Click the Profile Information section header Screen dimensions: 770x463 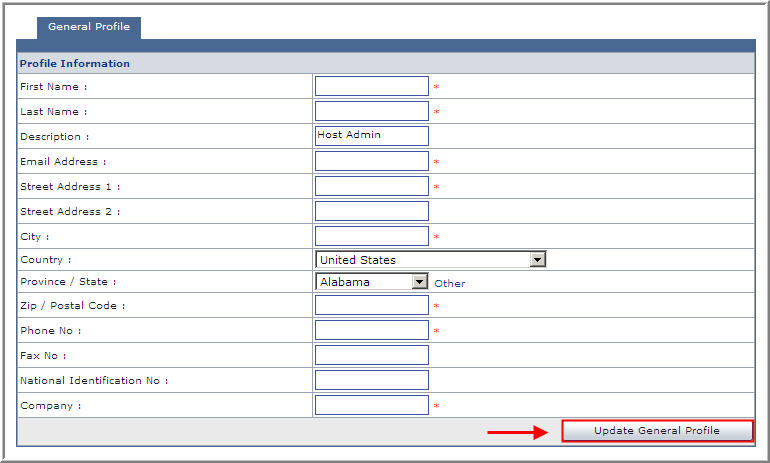(75, 64)
